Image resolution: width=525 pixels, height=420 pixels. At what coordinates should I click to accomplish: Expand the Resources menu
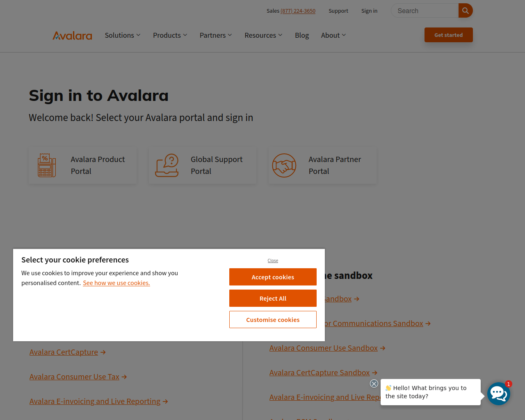263,35
